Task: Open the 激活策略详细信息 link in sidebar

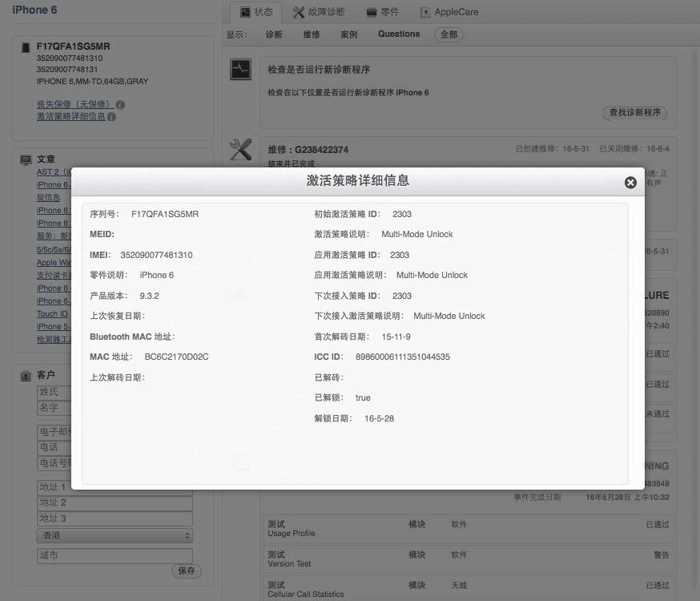Action: pyautogui.click(x=71, y=116)
